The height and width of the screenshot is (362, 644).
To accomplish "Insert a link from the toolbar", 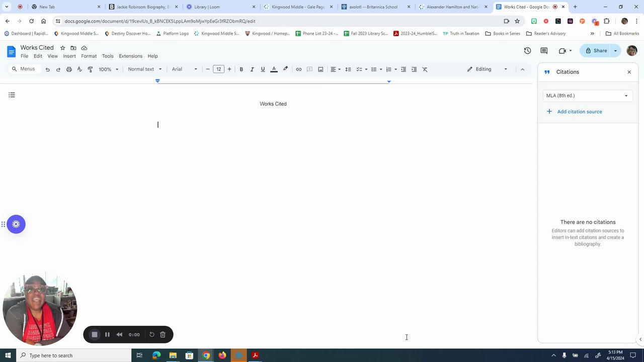I will 298,69.
